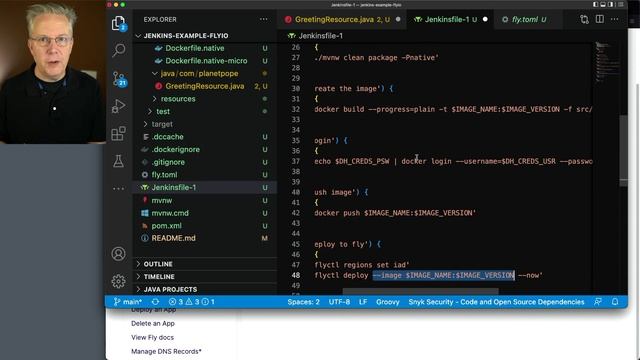The width and height of the screenshot is (640, 360).
Task: Close unsaved Jenkinsfile-1 tab dot
Action: [x=485, y=20]
